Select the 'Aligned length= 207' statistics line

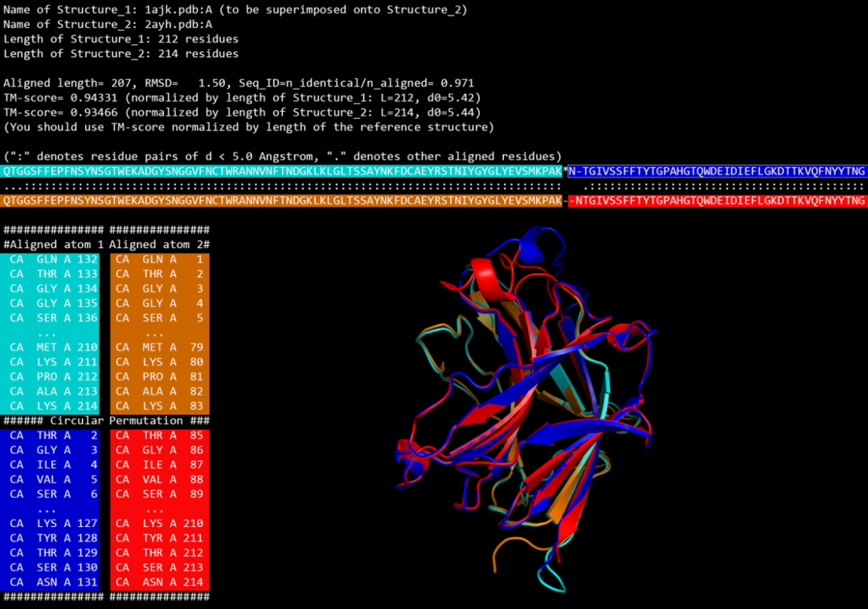point(238,83)
